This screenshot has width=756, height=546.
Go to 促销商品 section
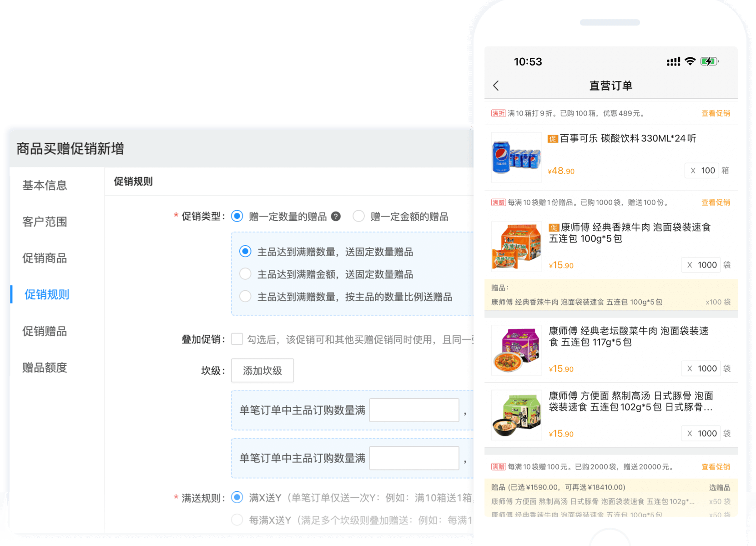click(x=45, y=258)
